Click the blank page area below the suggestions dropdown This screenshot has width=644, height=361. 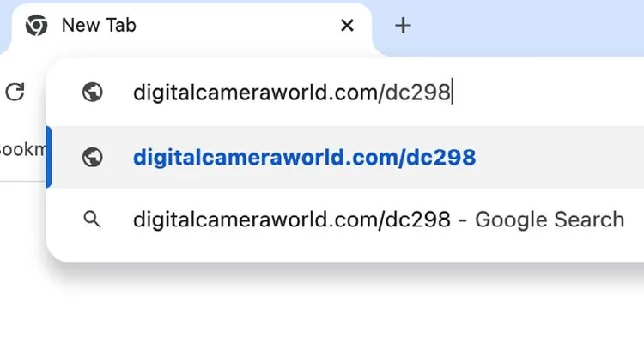tap(322, 320)
